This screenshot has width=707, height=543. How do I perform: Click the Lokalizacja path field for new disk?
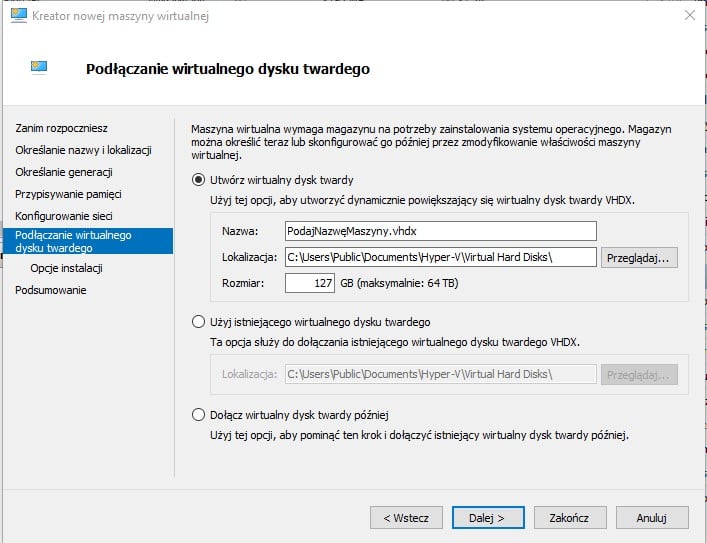click(x=441, y=257)
